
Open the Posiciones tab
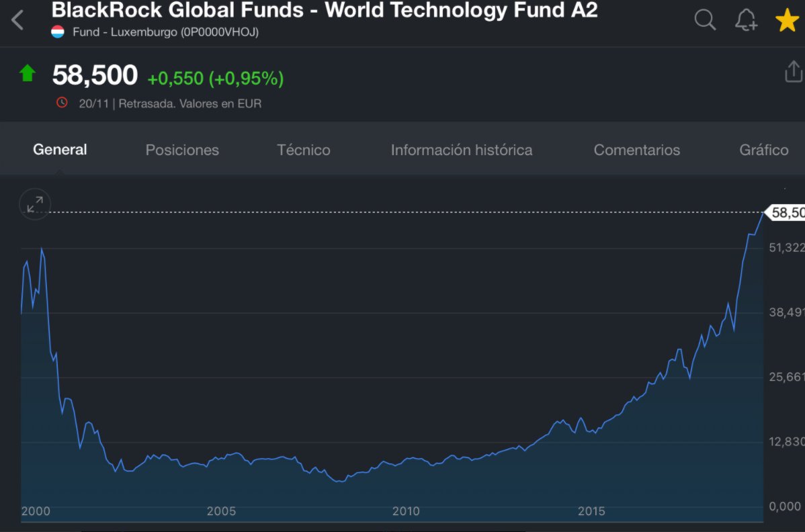(x=182, y=150)
